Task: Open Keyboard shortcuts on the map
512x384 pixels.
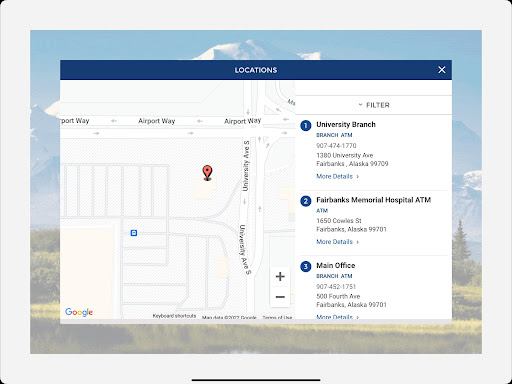Action: tap(174, 316)
